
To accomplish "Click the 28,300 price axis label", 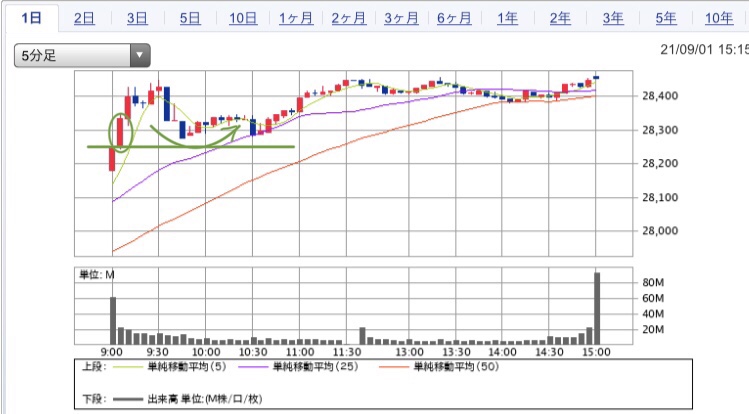I will (660, 130).
